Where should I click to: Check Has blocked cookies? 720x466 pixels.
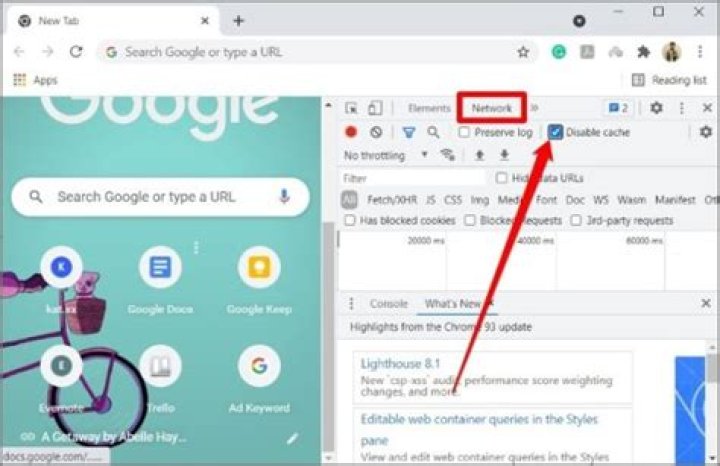pyautogui.click(x=350, y=220)
